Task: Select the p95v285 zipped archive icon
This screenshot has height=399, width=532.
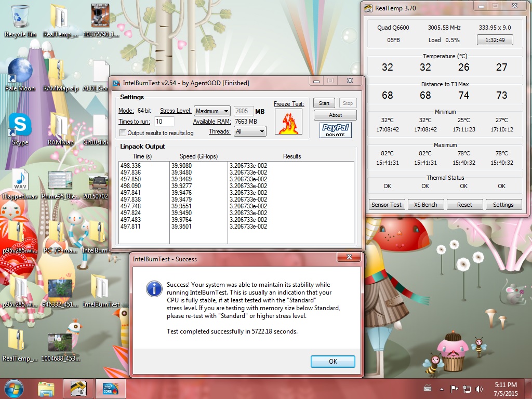Action: click(x=20, y=237)
